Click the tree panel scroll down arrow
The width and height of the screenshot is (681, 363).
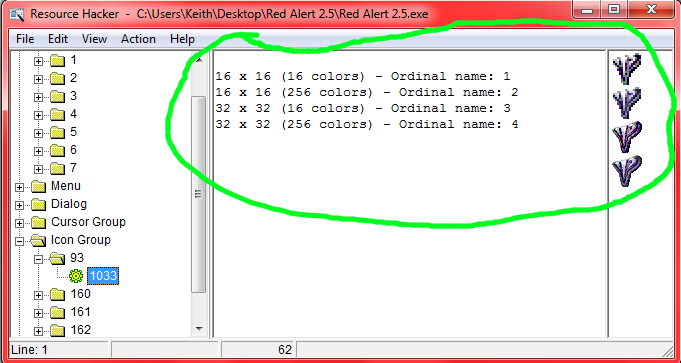tap(199, 329)
